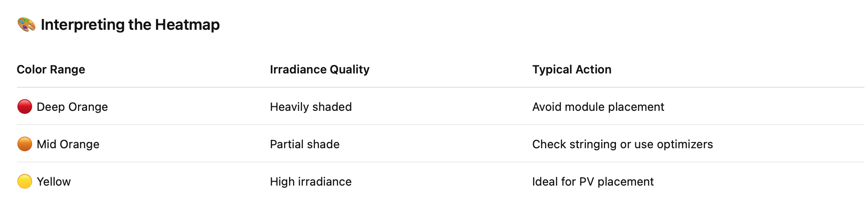
Task: Click the 'Avoid module placement' cell
Action: click(x=598, y=107)
